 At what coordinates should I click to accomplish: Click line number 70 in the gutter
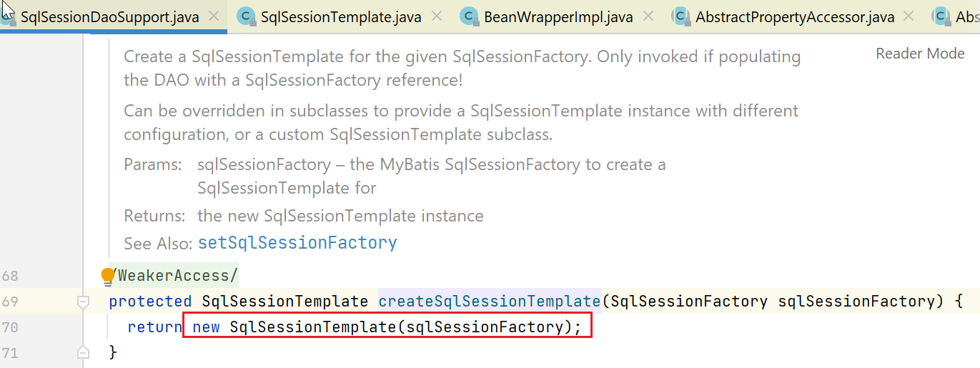point(10,327)
